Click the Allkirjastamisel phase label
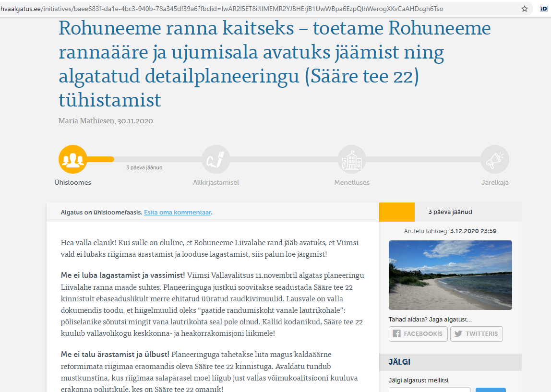551x392 pixels. click(216, 183)
